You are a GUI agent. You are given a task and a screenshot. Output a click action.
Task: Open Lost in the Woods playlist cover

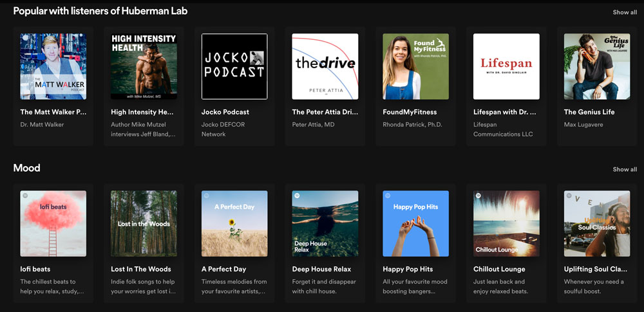tap(144, 224)
